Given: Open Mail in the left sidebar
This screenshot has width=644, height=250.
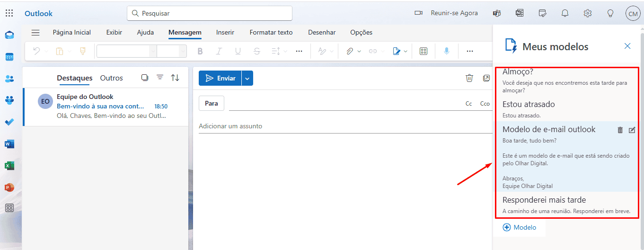Looking at the screenshot, I should tap(9, 35).
